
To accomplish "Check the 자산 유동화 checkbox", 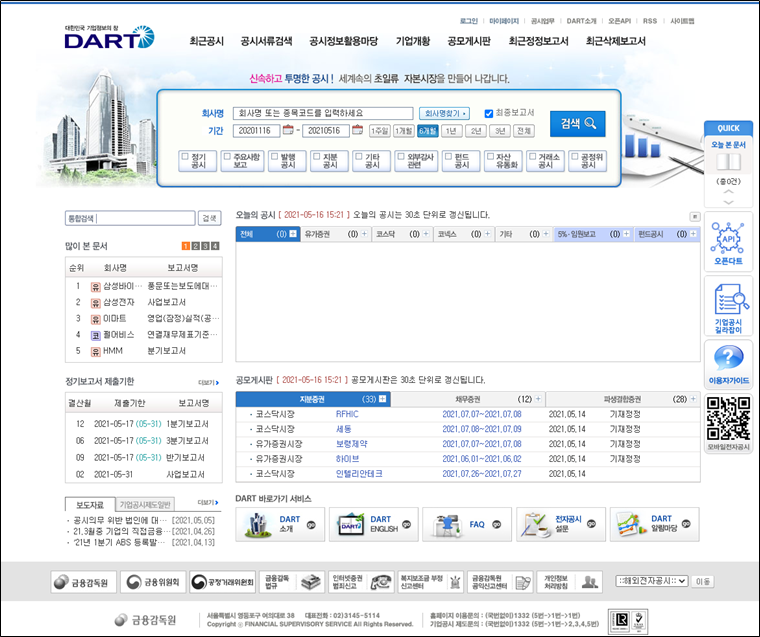I will coord(491,157).
